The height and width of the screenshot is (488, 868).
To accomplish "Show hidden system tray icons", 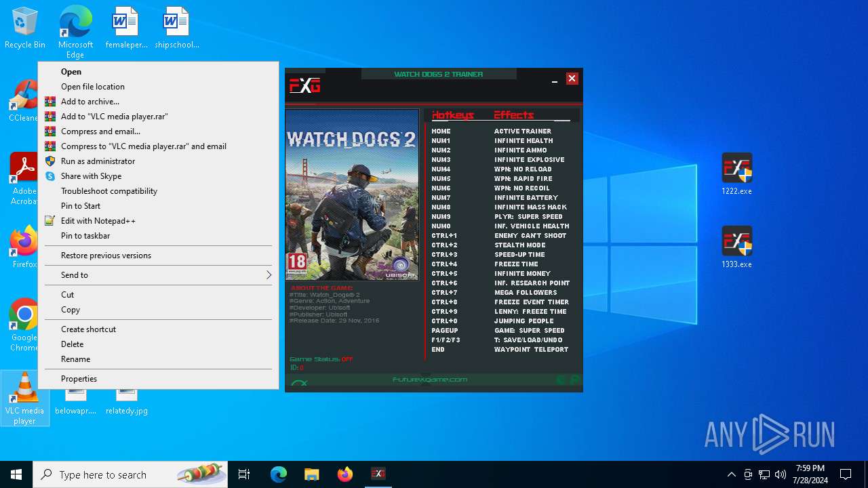I will (x=731, y=474).
